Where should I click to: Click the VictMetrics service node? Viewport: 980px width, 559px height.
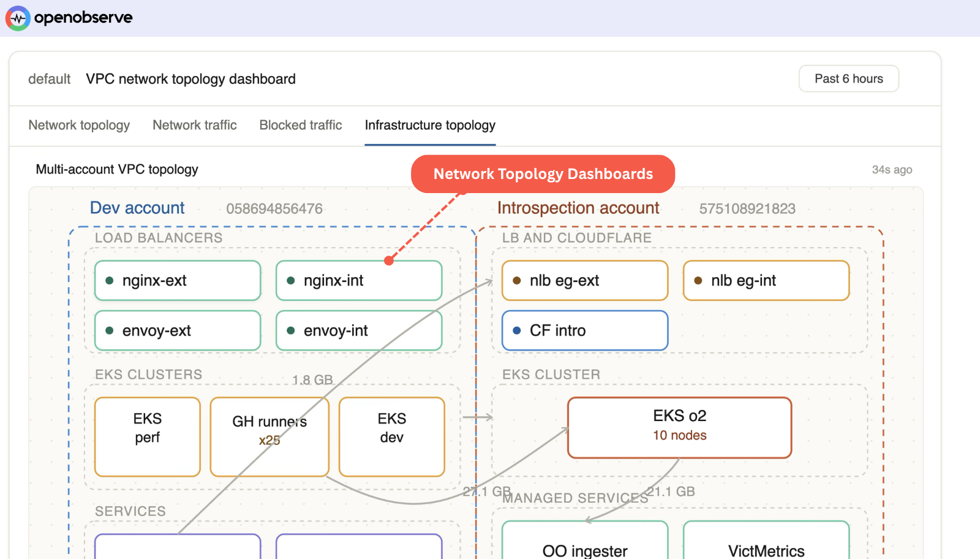(766, 541)
